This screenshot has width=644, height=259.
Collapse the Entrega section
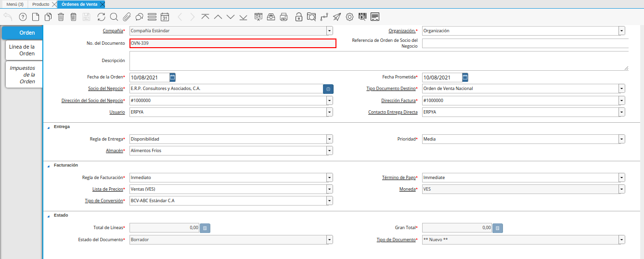pyautogui.click(x=48, y=127)
